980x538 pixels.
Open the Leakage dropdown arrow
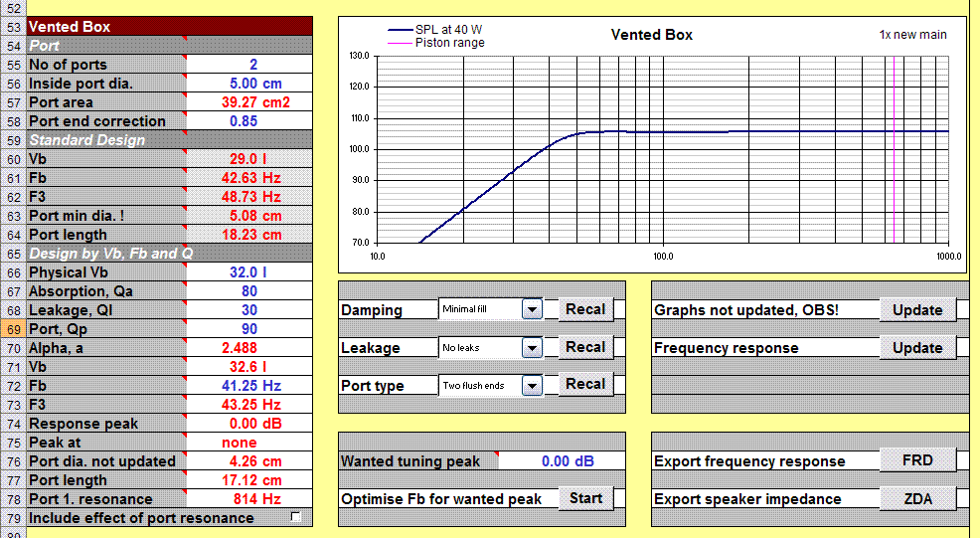[x=532, y=348]
